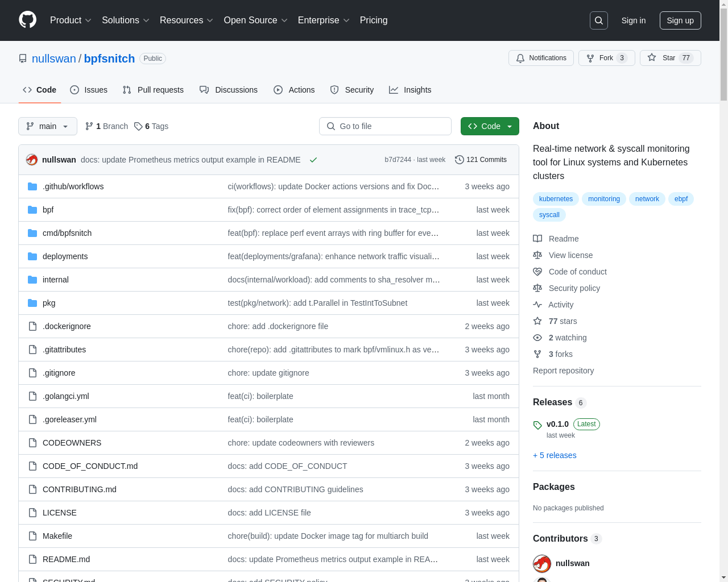Click the .gitattributes file icon
Image resolution: width=728 pixels, height=582 pixels.
32,350
